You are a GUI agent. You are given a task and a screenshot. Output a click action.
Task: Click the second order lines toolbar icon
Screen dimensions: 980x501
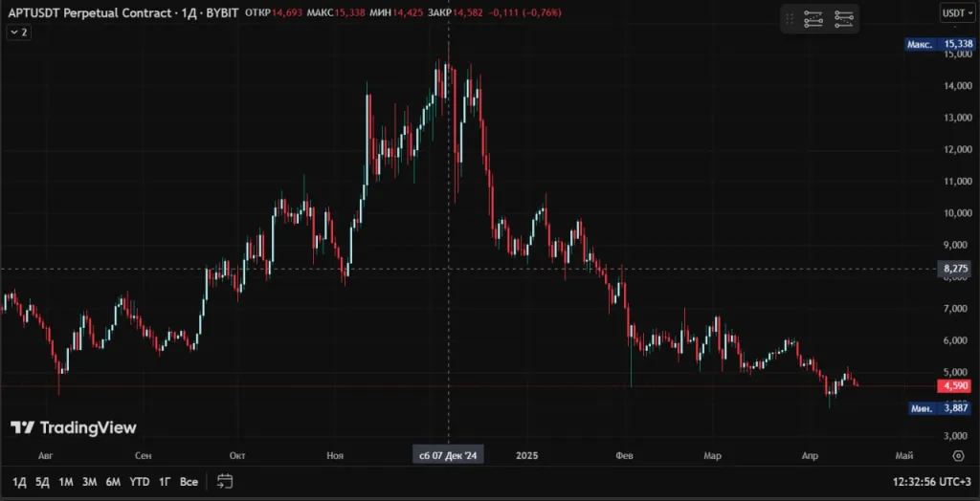point(844,18)
